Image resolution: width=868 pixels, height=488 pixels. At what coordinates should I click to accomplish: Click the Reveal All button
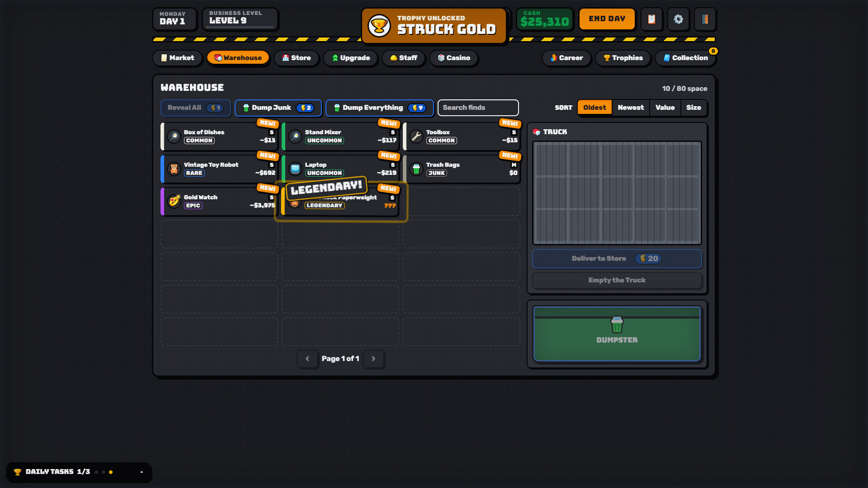click(x=196, y=108)
